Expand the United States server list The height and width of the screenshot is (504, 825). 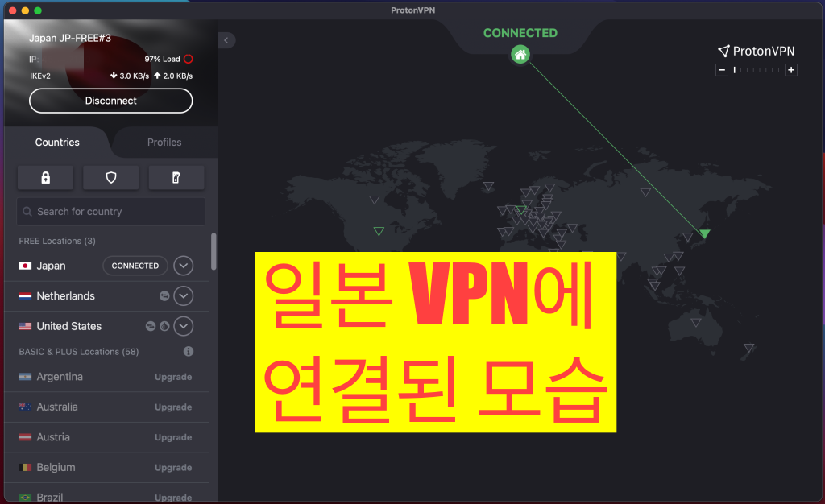coord(183,326)
